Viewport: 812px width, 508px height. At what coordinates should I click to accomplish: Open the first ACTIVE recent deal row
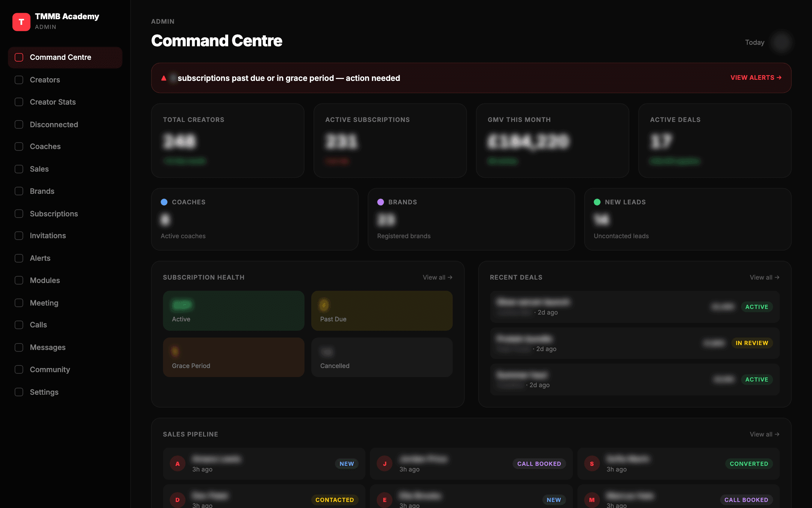coord(635,307)
